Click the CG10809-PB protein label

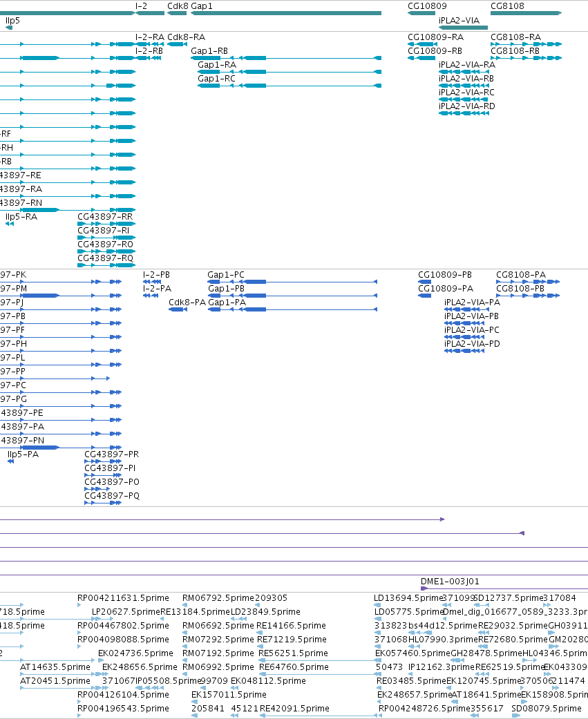445,275
